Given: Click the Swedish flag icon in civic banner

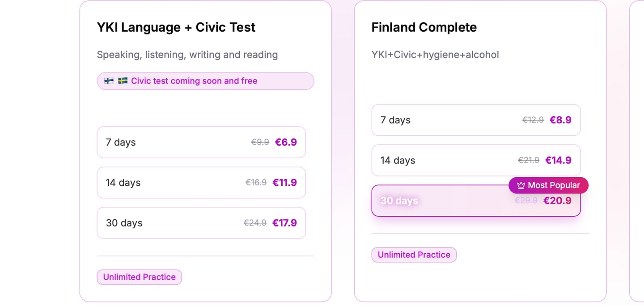Looking at the screenshot, I should click(x=123, y=81).
